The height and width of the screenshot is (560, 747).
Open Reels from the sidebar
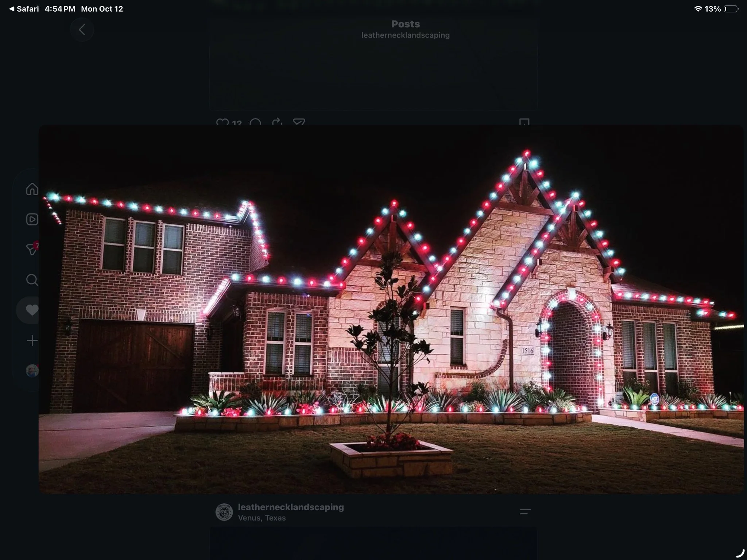click(32, 219)
